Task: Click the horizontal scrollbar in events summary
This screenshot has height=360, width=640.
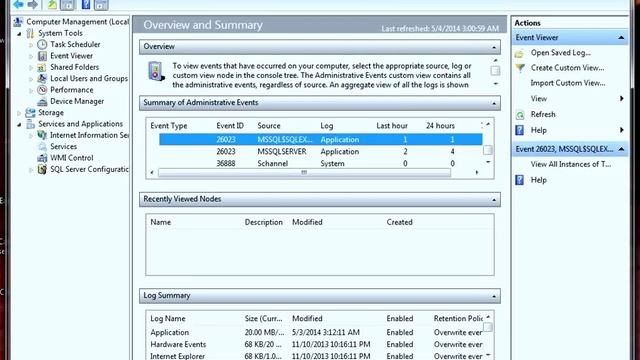Action: click(304, 173)
